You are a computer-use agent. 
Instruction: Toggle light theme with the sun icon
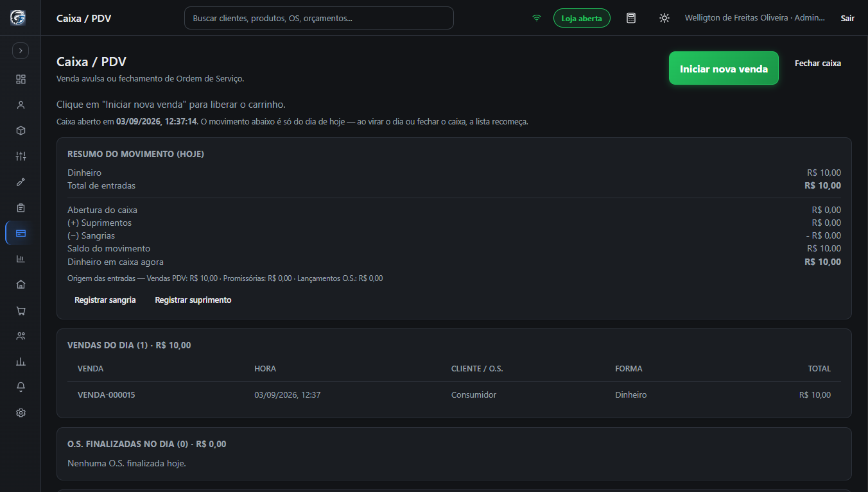click(664, 18)
